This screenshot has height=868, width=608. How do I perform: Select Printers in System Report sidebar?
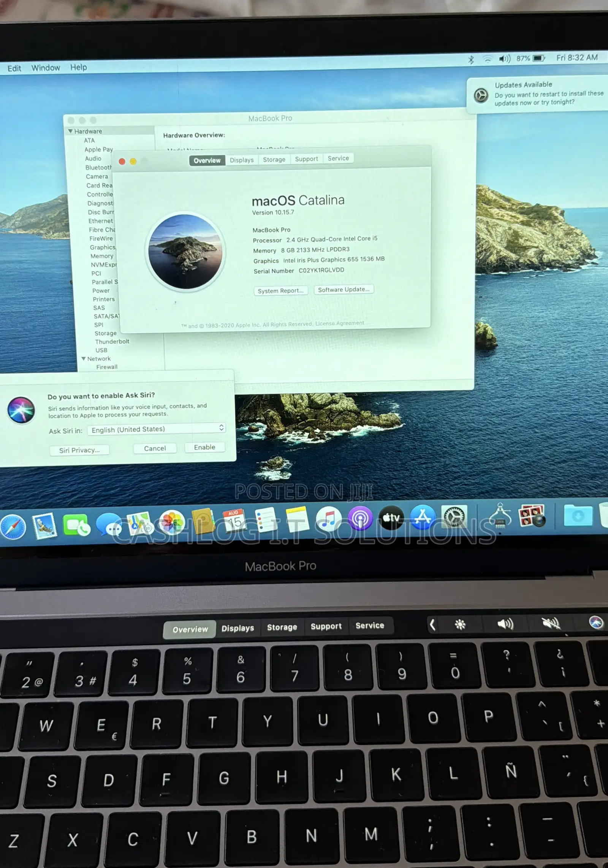104,299
